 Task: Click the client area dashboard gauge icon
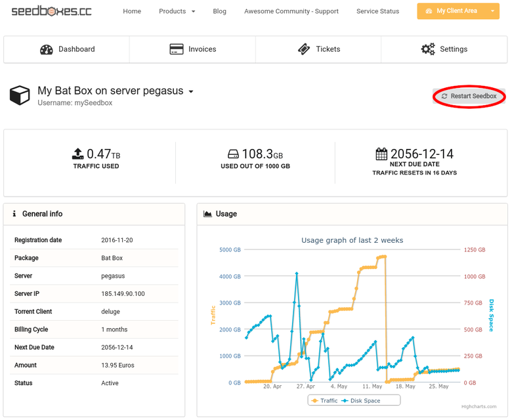click(x=429, y=11)
